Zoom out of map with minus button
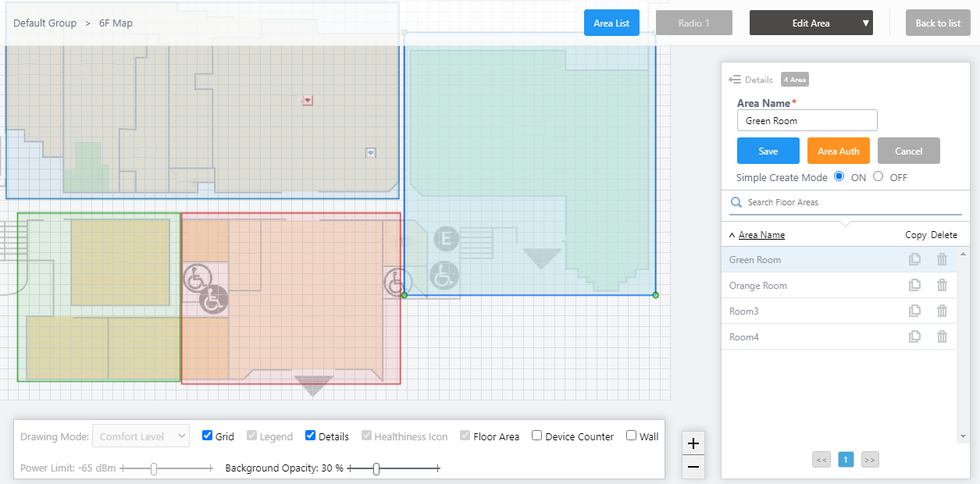 click(x=693, y=467)
